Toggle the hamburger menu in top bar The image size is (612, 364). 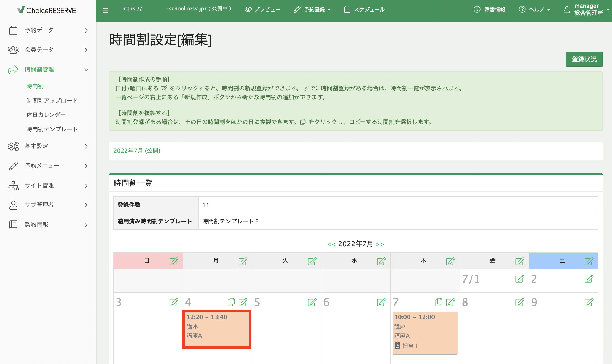coord(105,10)
